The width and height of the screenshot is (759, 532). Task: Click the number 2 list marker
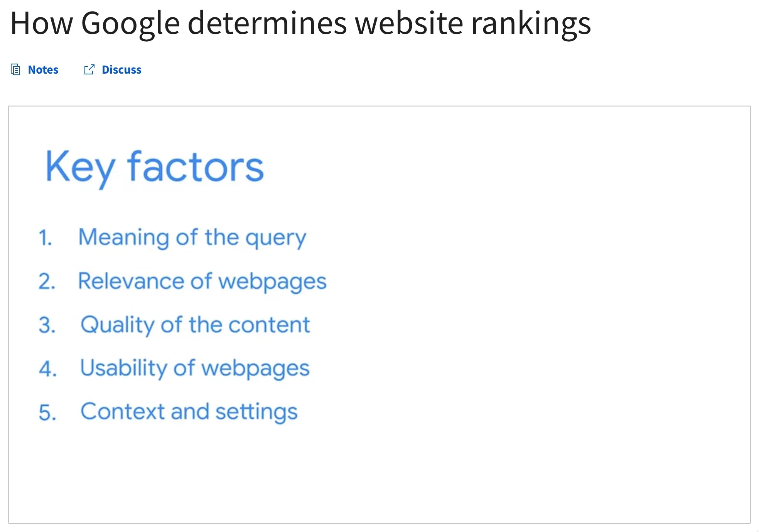pos(47,281)
